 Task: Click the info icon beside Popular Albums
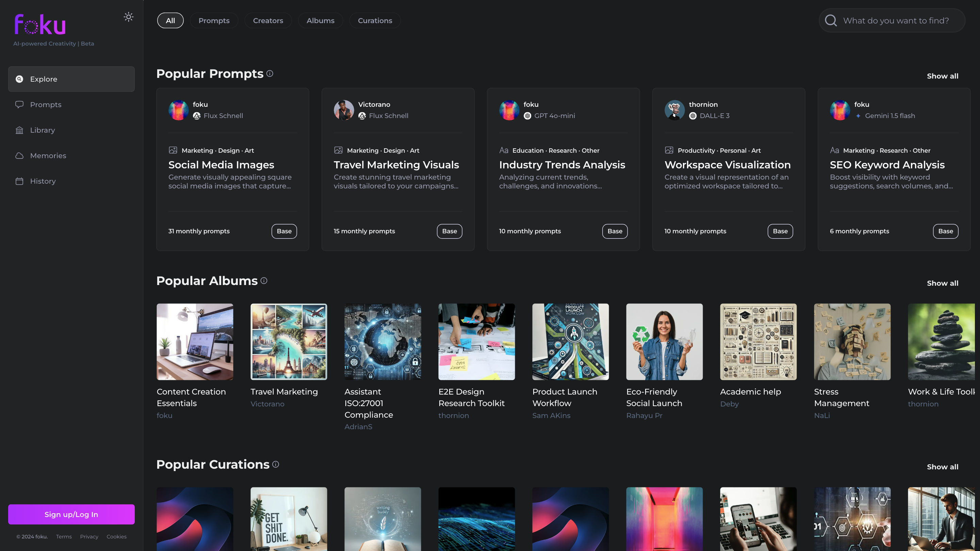(x=264, y=281)
